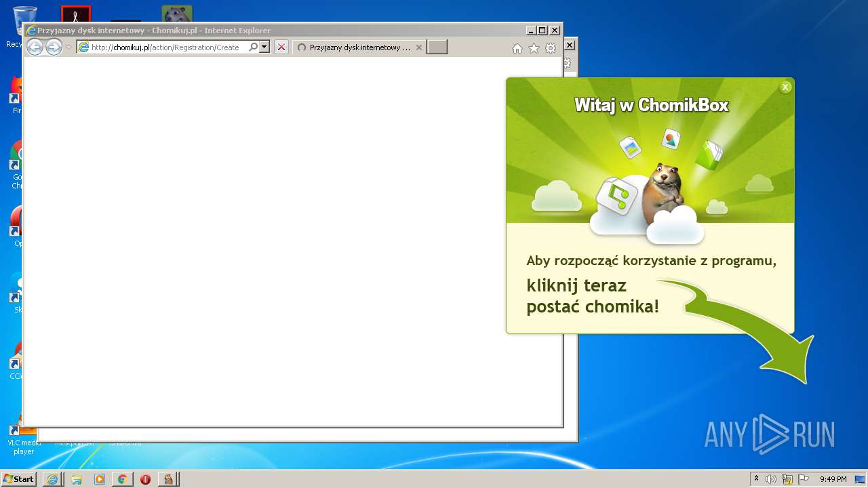Viewport: 868px width, 488px height.
Task: Open the Windows Start menu
Action: click(x=19, y=479)
